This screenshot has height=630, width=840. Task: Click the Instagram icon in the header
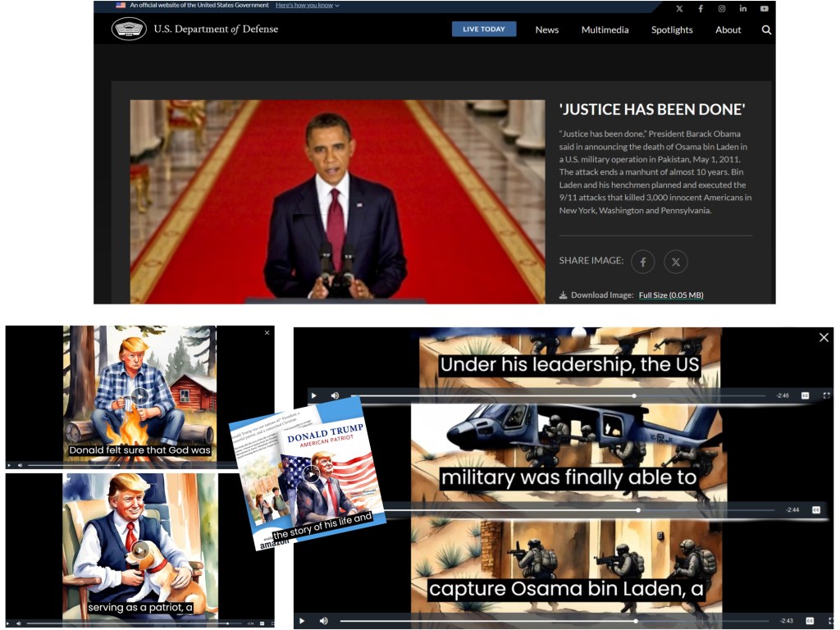(722, 8)
